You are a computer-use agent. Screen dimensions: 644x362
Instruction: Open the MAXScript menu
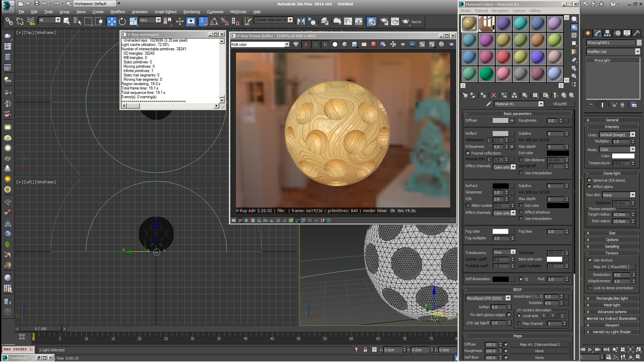pos(238,12)
